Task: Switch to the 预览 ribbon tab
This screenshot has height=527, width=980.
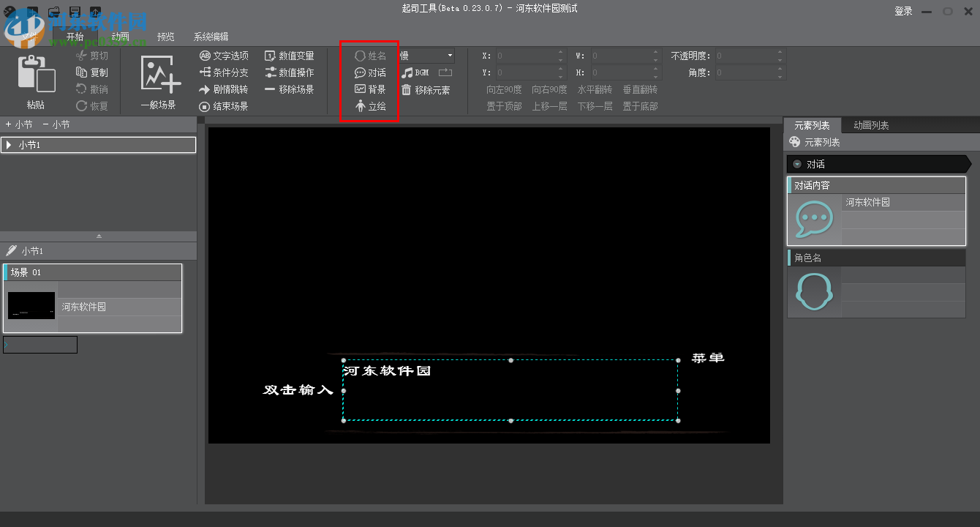Action: click(x=166, y=37)
